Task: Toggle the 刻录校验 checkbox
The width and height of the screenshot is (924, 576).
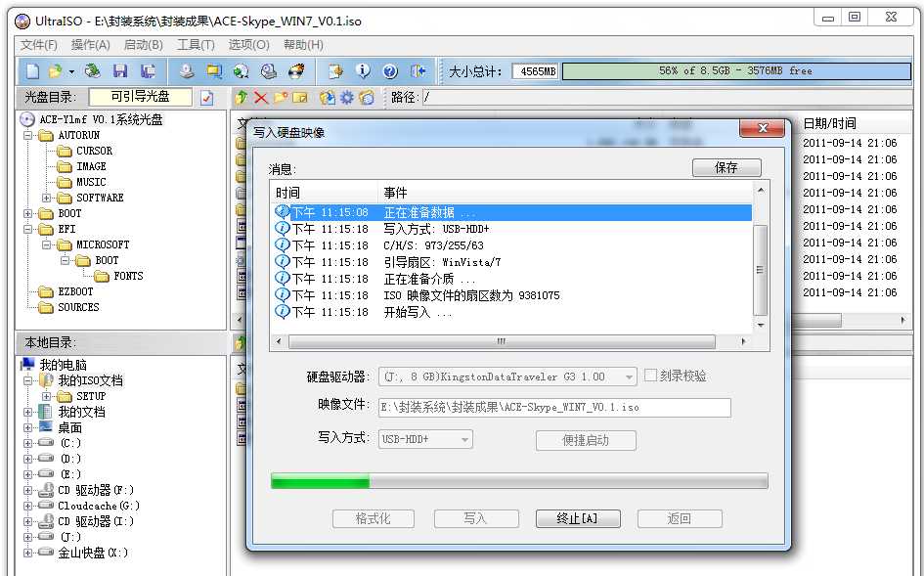Action: point(650,376)
